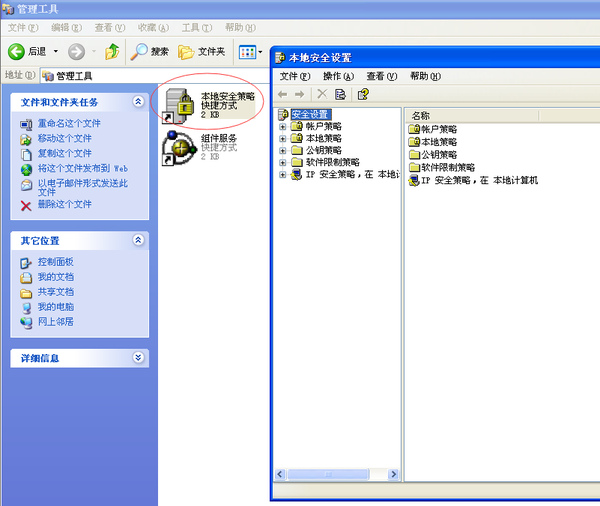
Task: Select 公钥策略 in the tree pane
Action: (x=323, y=150)
